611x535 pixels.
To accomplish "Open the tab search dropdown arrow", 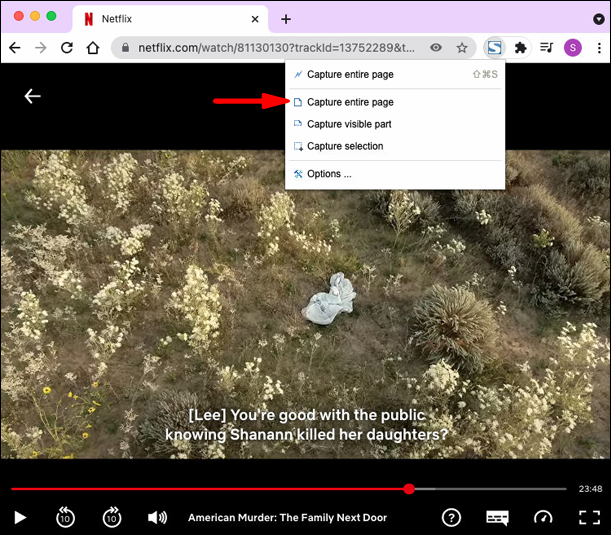I will coord(599,19).
